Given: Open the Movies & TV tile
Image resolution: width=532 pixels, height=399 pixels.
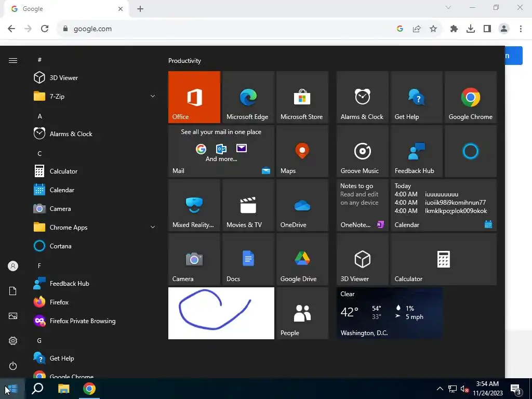Looking at the screenshot, I should (x=248, y=205).
